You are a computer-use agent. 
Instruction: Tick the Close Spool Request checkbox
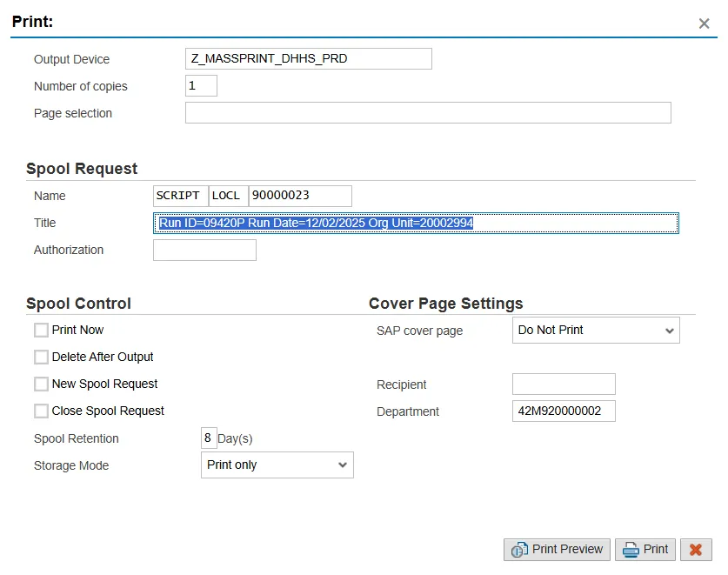pyautogui.click(x=41, y=411)
